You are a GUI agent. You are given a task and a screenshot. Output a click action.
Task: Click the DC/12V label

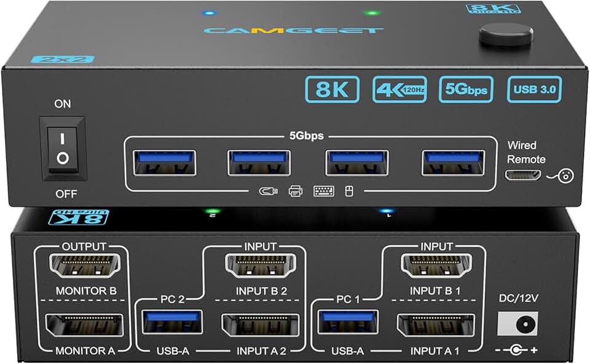coord(519,298)
